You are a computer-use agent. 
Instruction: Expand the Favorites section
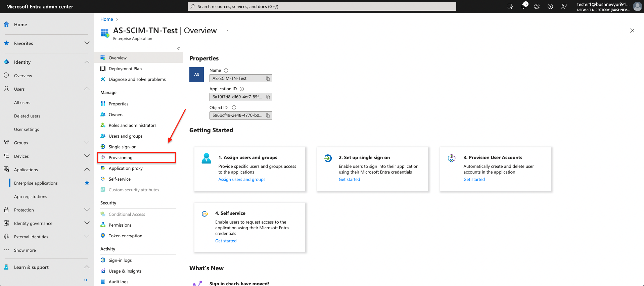point(87,43)
